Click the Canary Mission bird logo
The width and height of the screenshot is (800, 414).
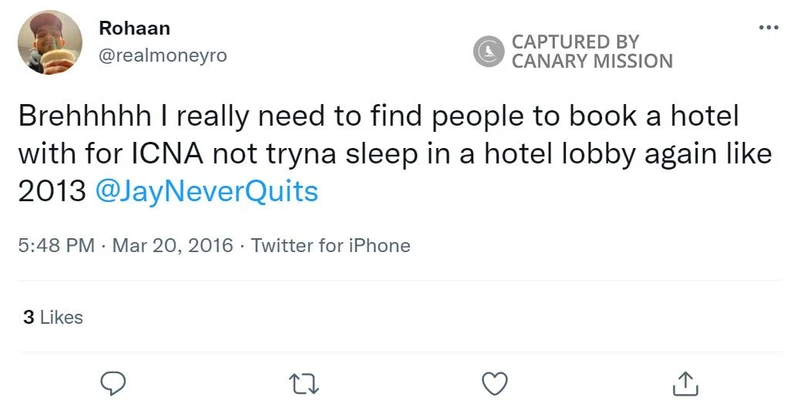click(x=488, y=50)
